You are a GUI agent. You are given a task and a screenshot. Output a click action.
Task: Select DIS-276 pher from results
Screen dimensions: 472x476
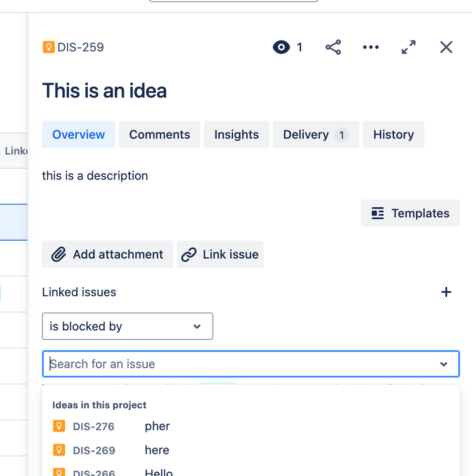click(x=251, y=426)
